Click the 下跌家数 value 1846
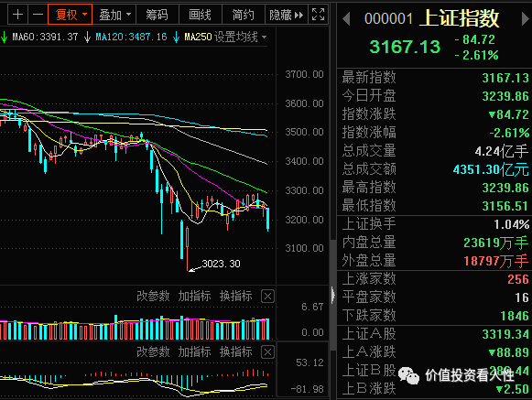The width and height of the screenshot is (532, 400). 515,316
